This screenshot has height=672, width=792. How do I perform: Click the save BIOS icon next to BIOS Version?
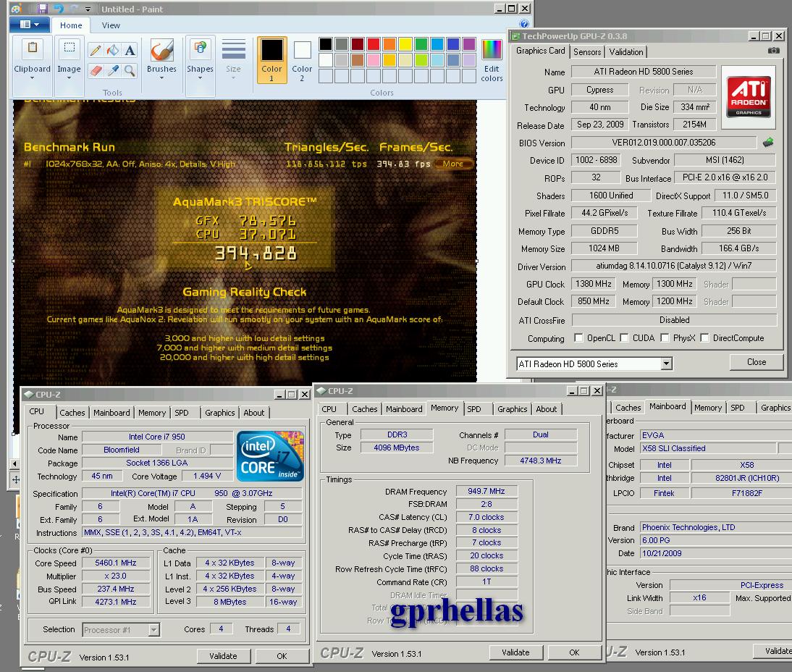[768, 142]
